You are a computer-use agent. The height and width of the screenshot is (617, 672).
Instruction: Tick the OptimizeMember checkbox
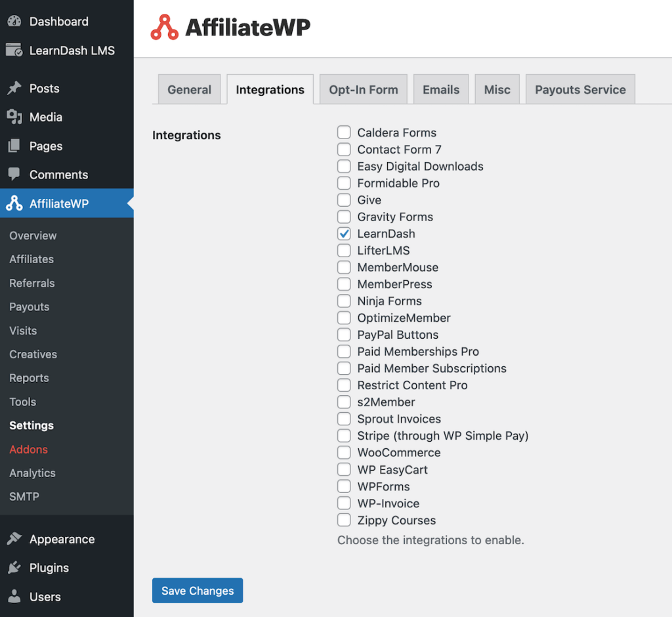click(344, 318)
